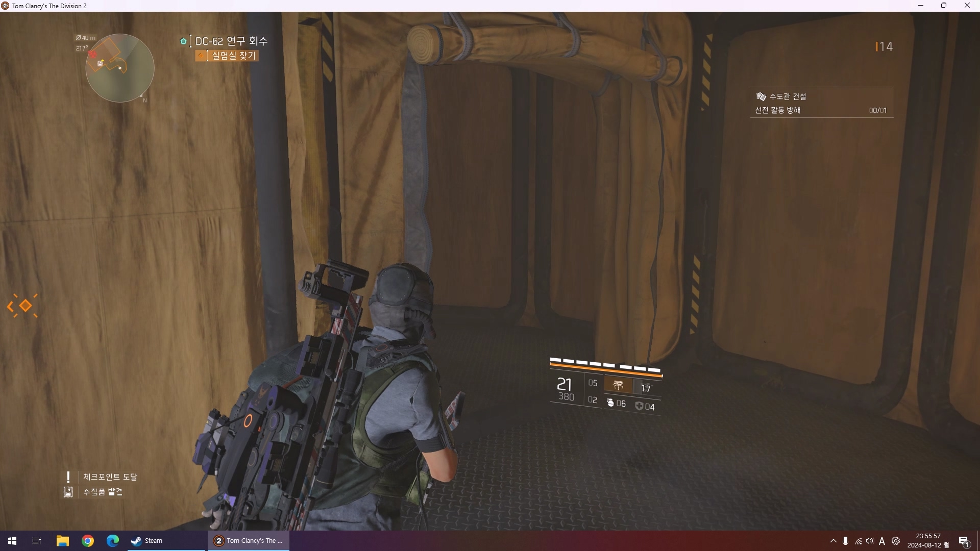This screenshot has height=551, width=980.
Task: Open Google Chrome from taskbar
Action: (x=88, y=540)
